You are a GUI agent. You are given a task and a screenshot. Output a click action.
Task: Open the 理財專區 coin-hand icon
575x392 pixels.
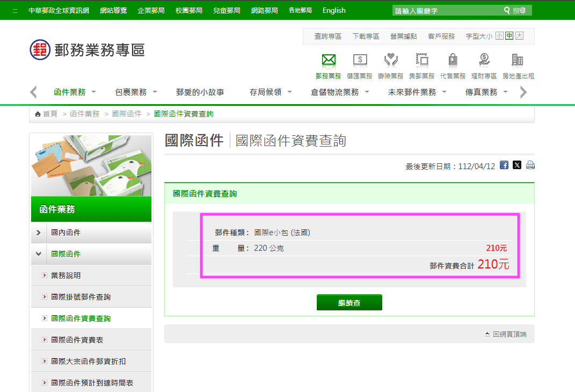(484, 60)
